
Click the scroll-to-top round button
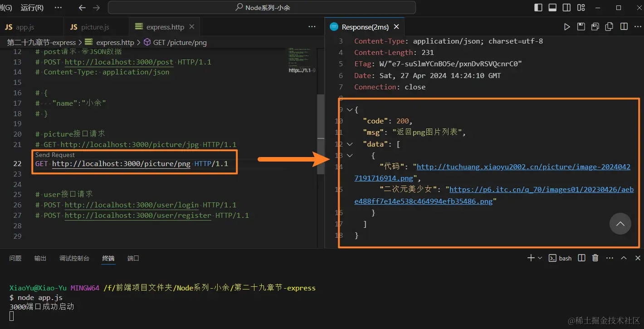coord(620,224)
